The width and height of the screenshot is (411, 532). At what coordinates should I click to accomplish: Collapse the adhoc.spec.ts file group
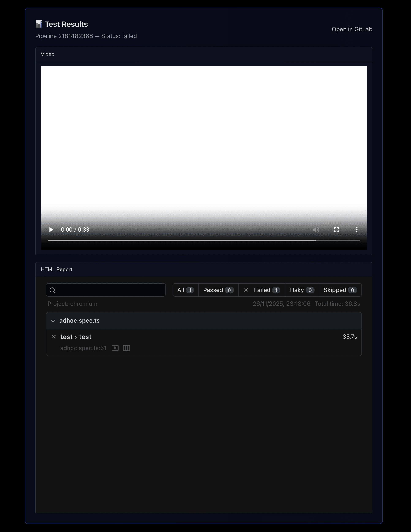pos(53,321)
